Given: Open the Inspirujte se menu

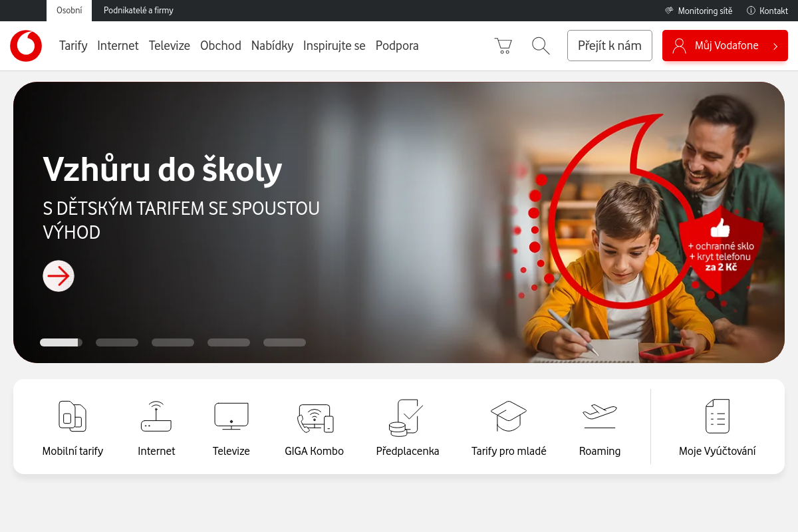Looking at the screenshot, I should (334, 46).
